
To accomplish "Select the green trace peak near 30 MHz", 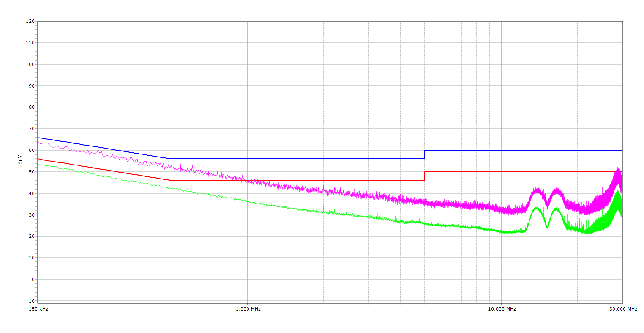I will [618, 192].
